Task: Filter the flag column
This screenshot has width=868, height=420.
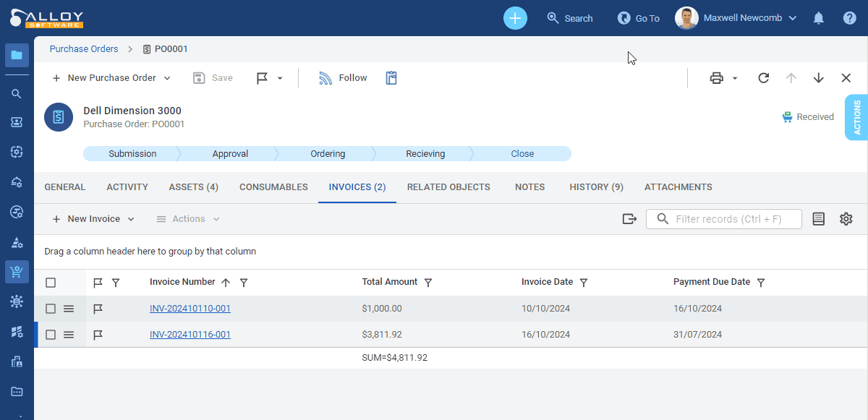Action: click(x=116, y=283)
